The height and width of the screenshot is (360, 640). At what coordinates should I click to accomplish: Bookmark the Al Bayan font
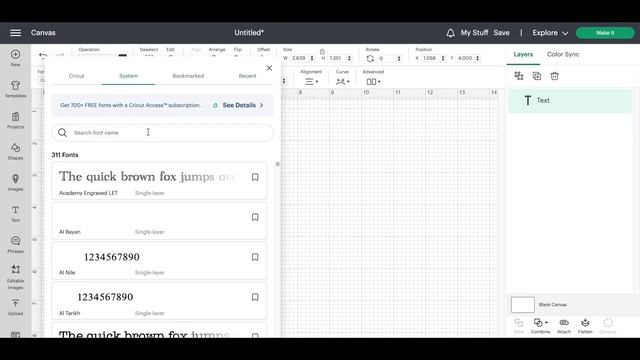click(x=255, y=217)
